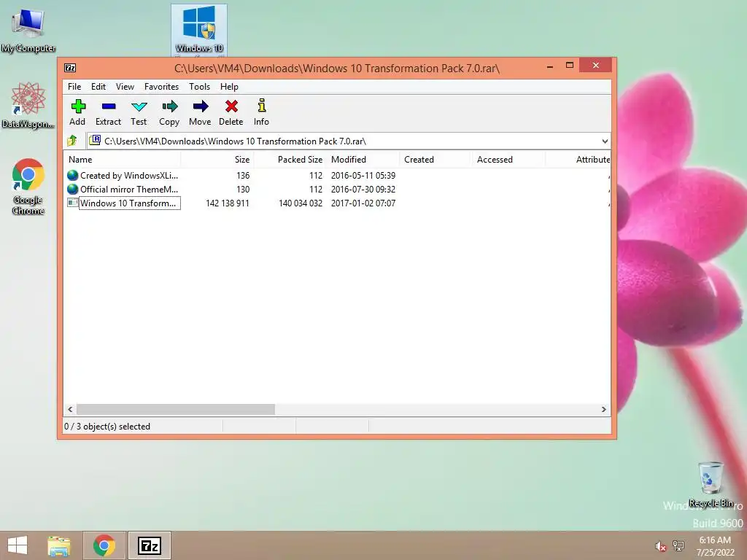Click the 7z icon in the title bar

pyautogui.click(x=70, y=68)
